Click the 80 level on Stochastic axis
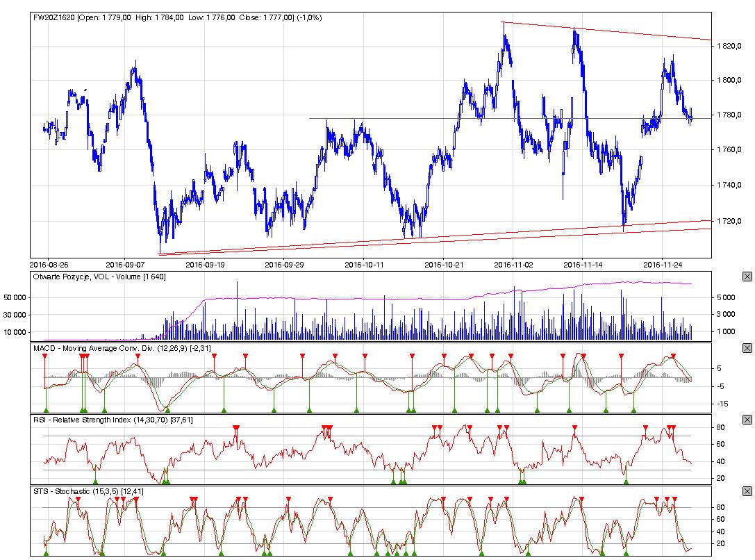Image resolution: width=755 pixels, height=560 pixels. (x=721, y=507)
